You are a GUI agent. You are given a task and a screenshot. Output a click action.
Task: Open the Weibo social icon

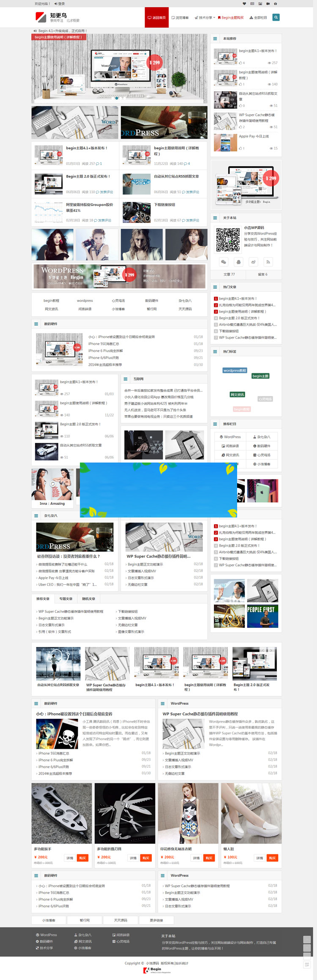(253, 262)
